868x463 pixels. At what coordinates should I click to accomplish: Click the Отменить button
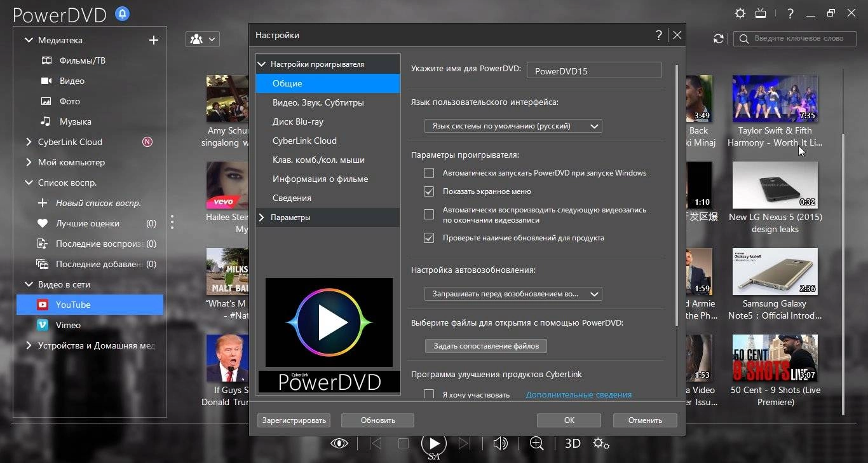click(x=645, y=420)
